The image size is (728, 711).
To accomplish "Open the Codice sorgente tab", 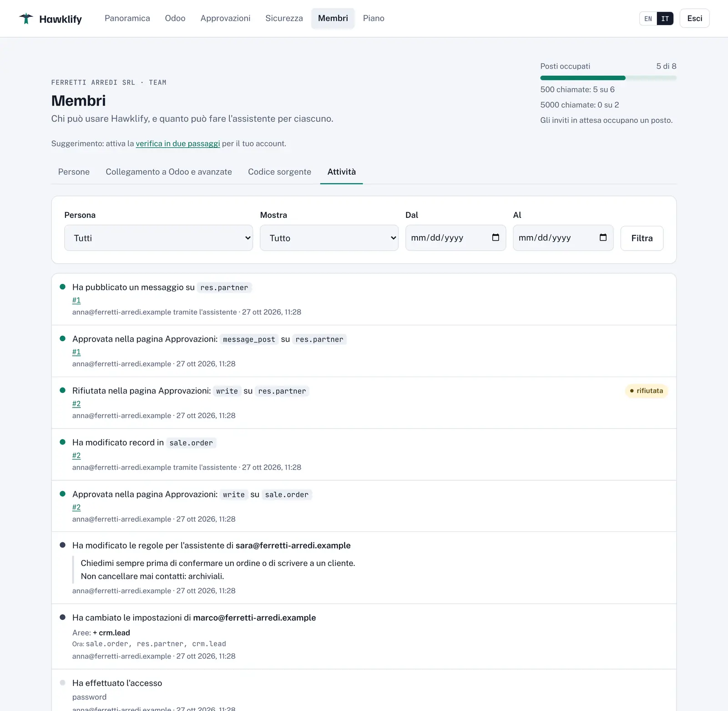I will (279, 172).
